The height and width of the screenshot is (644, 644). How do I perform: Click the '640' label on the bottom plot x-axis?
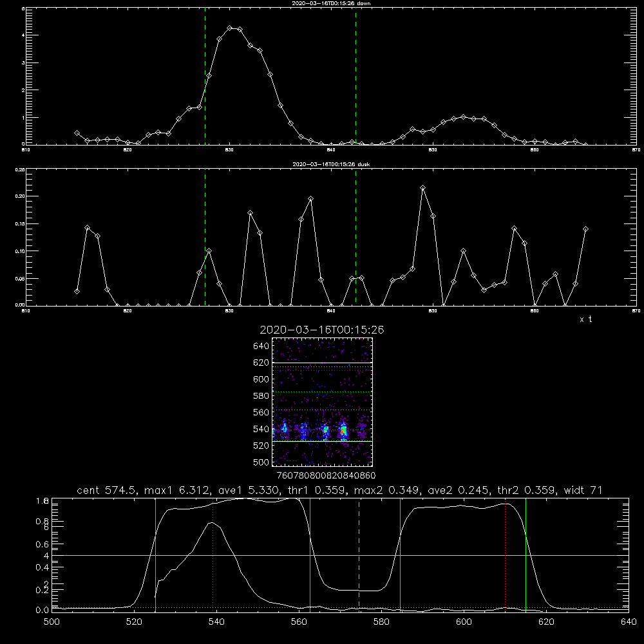(x=629, y=622)
